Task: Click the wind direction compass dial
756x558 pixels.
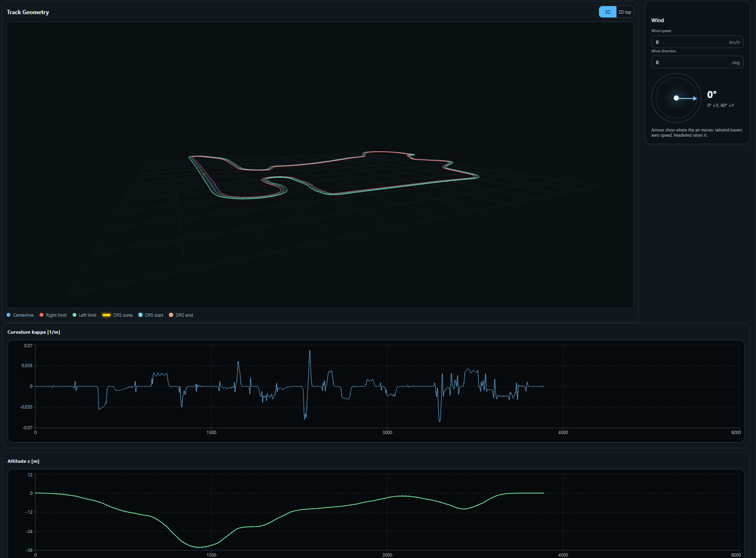Action: [676, 98]
